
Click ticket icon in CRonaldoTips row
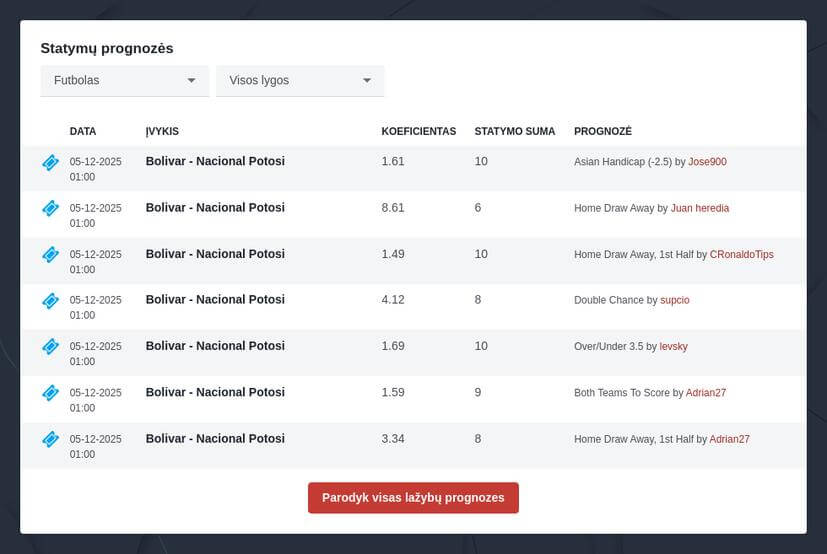[x=50, y=254]
